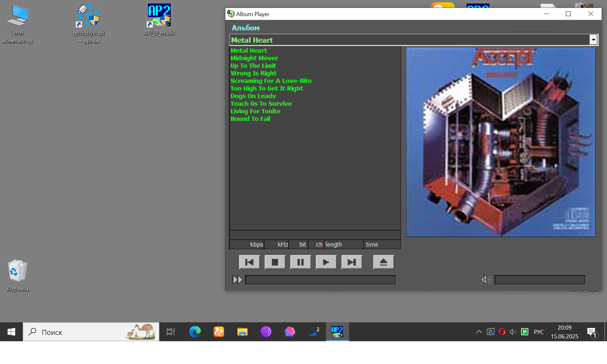The width and height of the screenshot is (607, 364).
Task: Skip to the next track
Action: 352,262
